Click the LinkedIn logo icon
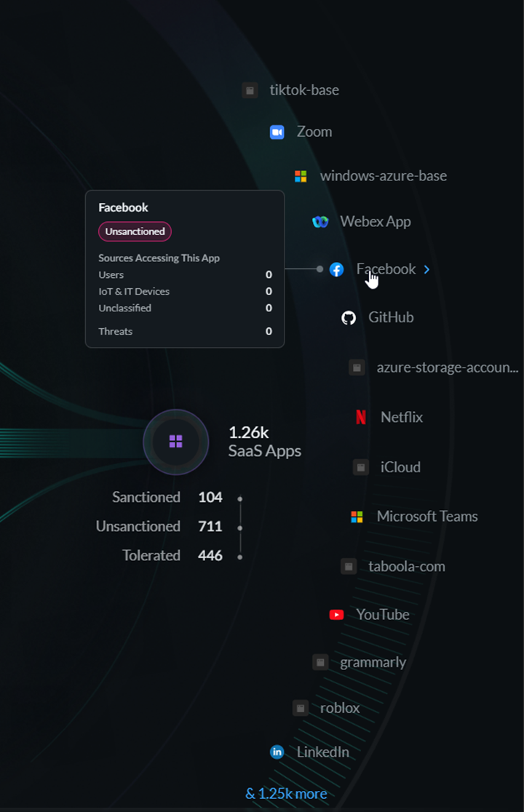 [277, 752]
